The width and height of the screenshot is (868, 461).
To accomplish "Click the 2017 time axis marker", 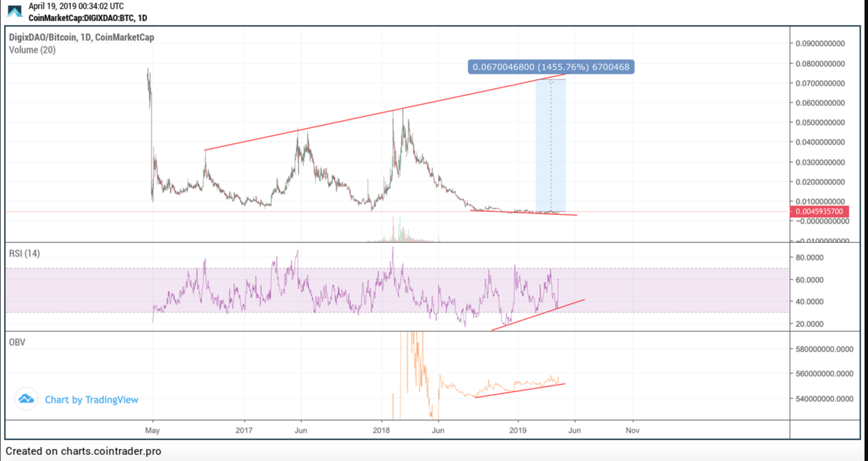I will tap(244, 430).
